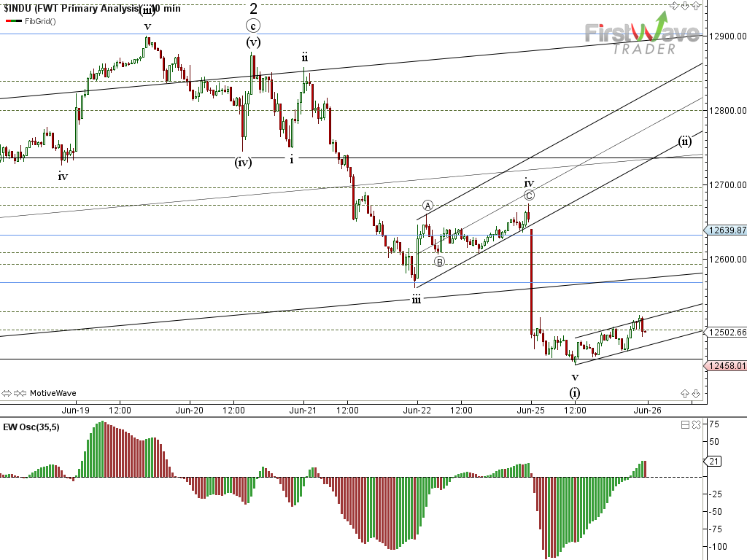Viewport: 747px width, 560px height.
Task: Toggle the EW Osc panel split view icon
Action: (685, 425)
